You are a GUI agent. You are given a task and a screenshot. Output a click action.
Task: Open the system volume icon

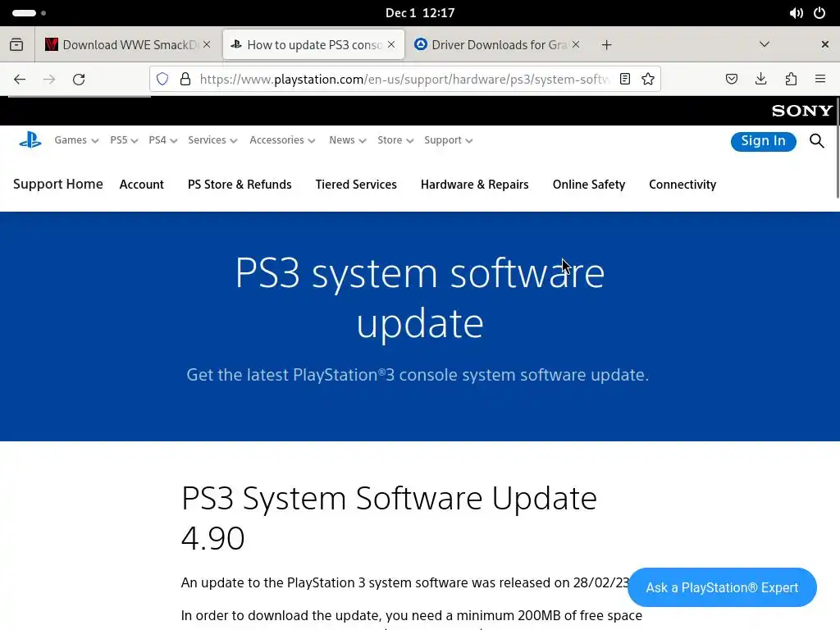(796, 13)
